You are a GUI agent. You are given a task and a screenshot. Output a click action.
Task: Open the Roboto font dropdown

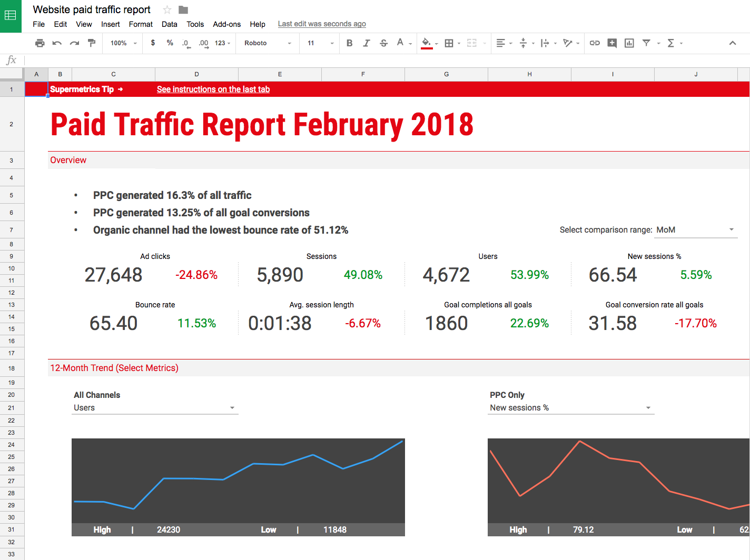pyautogui.click(x=268, y=43)
